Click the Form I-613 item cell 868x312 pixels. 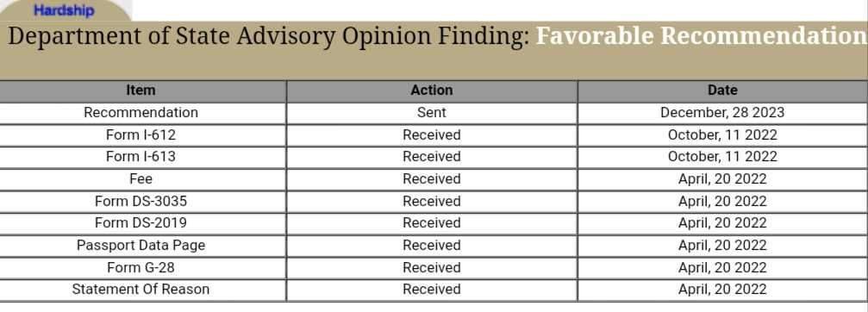click(141, 157)
